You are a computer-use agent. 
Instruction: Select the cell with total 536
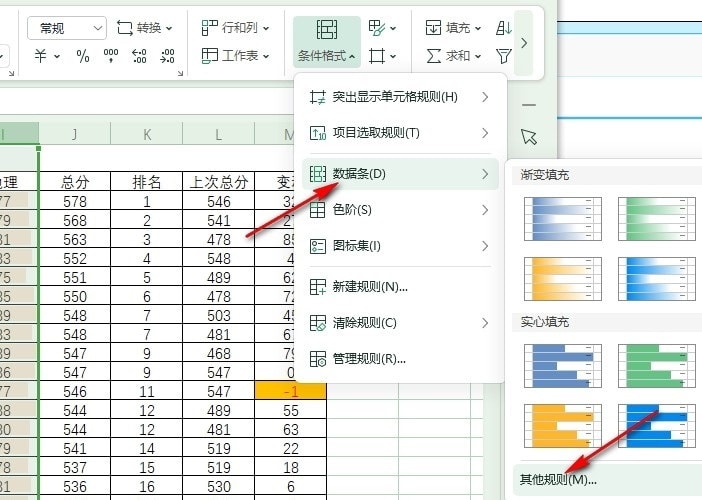point(75,487)
